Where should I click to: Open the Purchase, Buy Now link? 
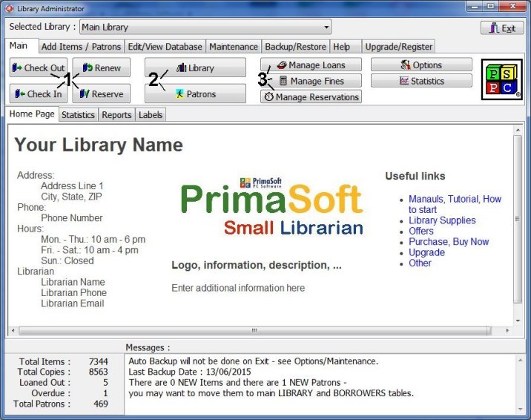tap(449, 242)
